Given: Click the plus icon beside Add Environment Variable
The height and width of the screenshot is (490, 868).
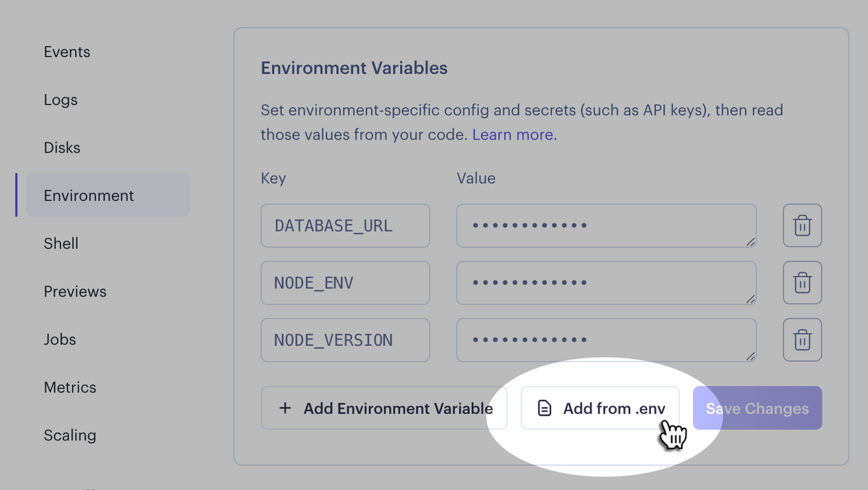Looking at the screenshot, I should [285, 408].
